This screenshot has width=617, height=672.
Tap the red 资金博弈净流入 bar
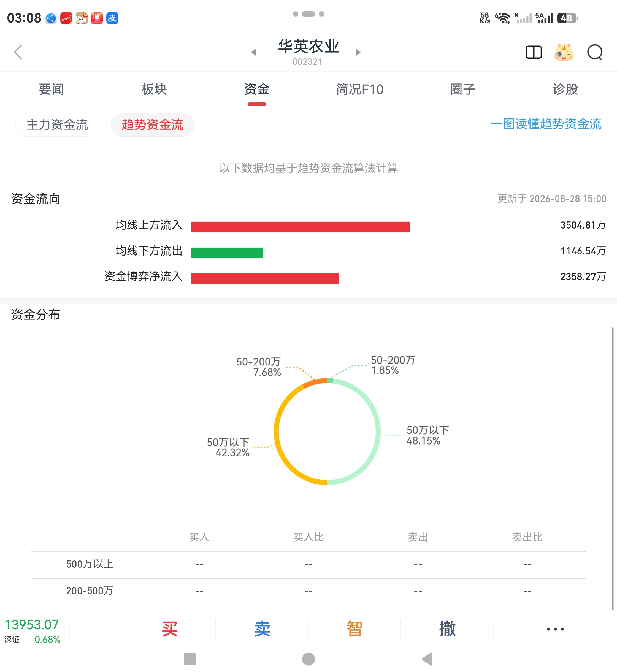[265, 278]
